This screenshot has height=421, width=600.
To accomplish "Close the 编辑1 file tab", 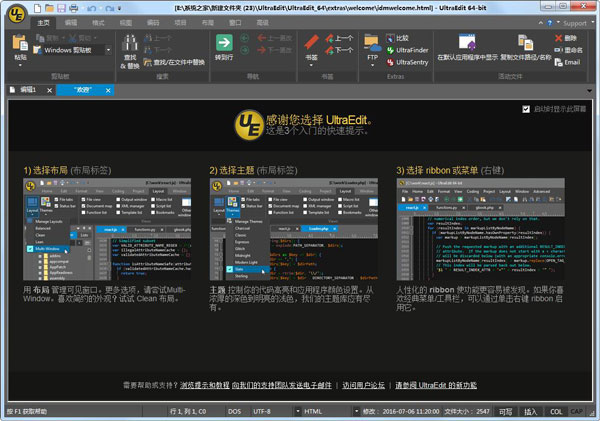I will 49,90.
